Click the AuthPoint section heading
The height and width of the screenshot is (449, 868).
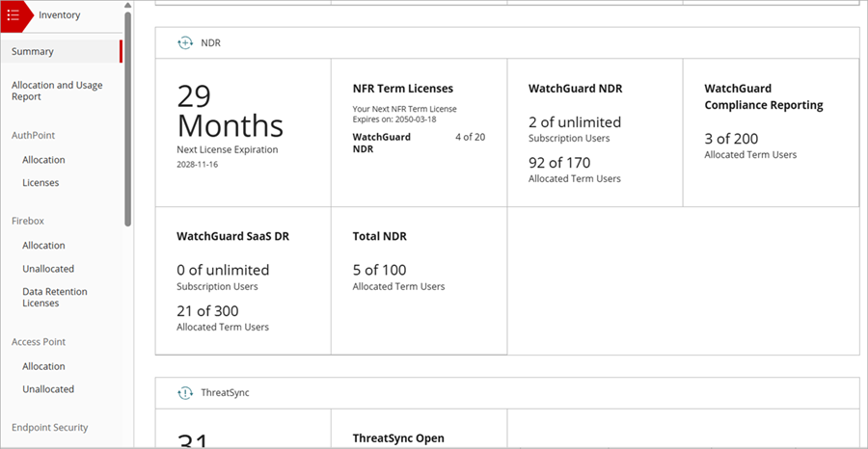(33, 135)
